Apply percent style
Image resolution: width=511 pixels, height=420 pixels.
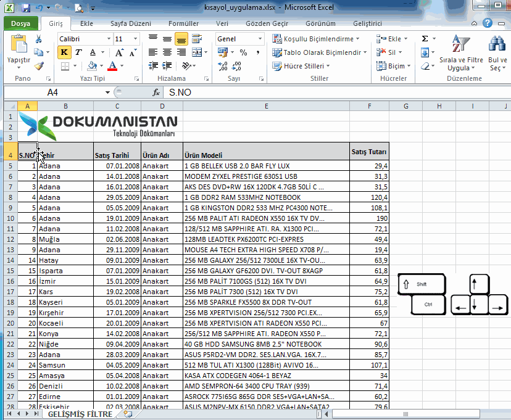click(x=243, y=52)
